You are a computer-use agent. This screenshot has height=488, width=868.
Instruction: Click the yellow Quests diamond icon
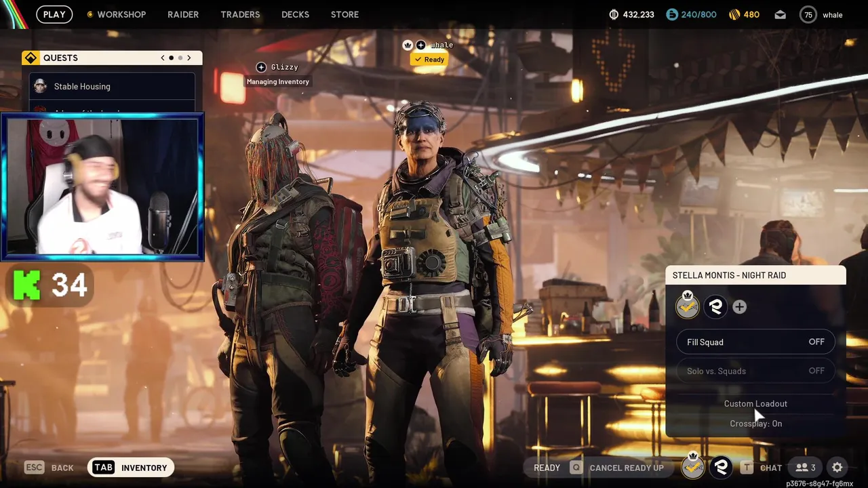pyautogui.click(x=31, y=58)
